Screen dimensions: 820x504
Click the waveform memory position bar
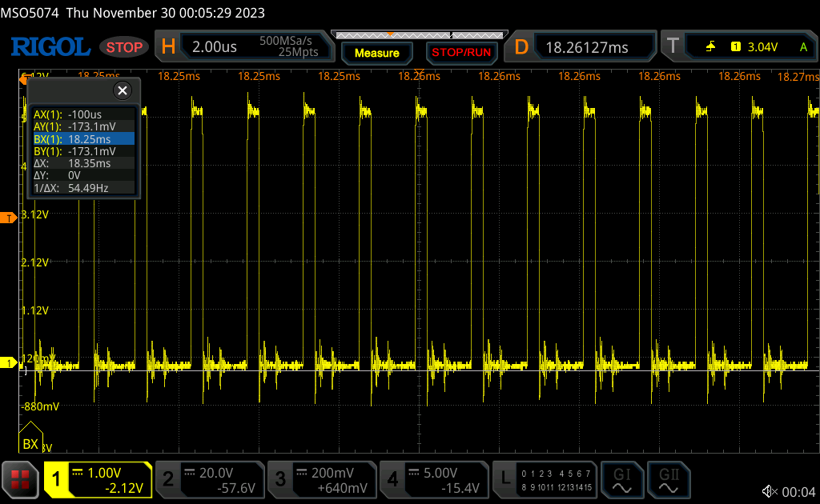(417, 35)
